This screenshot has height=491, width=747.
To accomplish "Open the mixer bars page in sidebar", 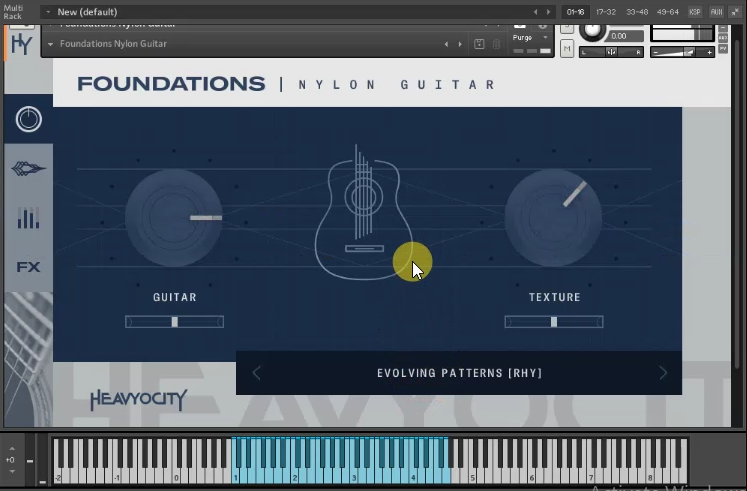I will (29, 218).
